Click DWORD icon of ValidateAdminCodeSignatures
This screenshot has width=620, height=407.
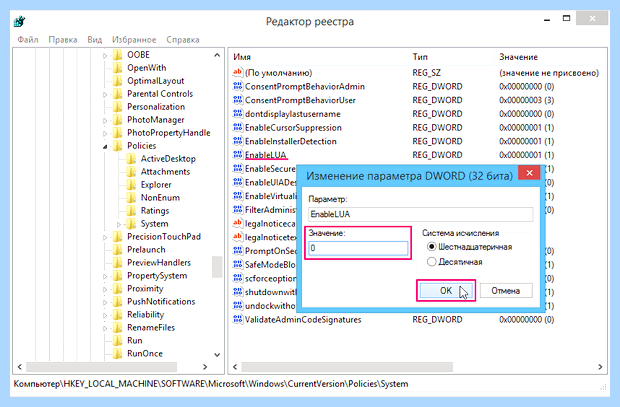[238, 319]
